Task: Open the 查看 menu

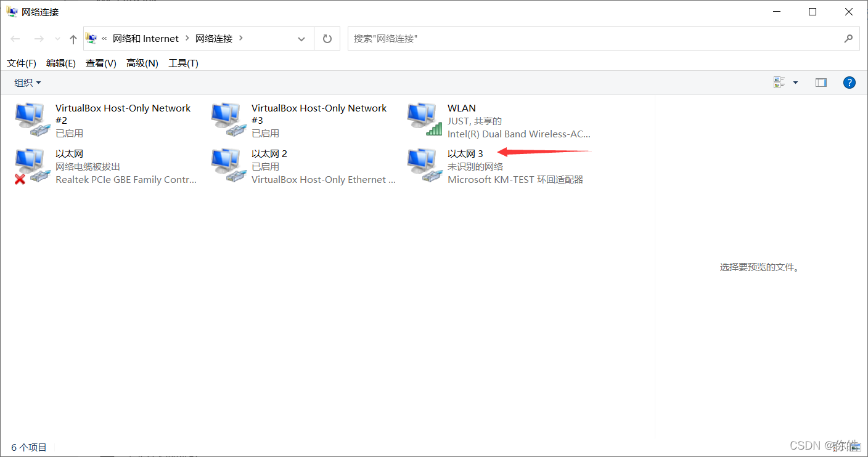Action: [100, 62]
